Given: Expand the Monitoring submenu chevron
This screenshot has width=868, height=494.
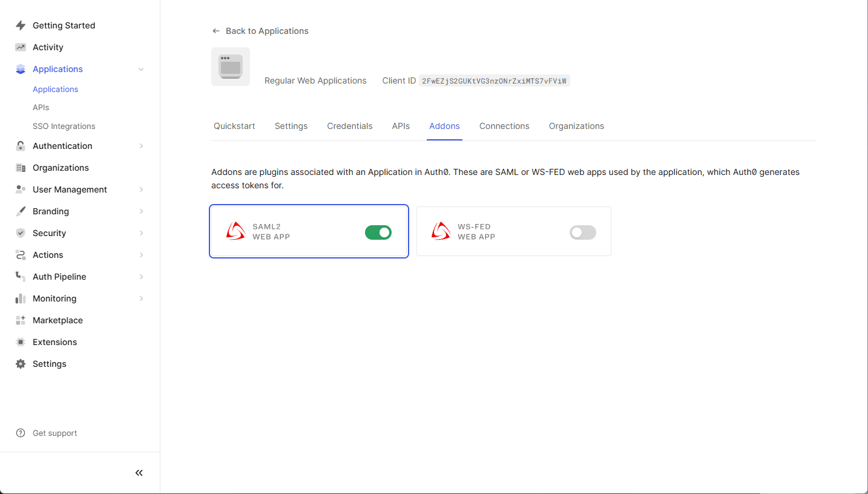Looking at the screenshot, I should tap(141, 298).
